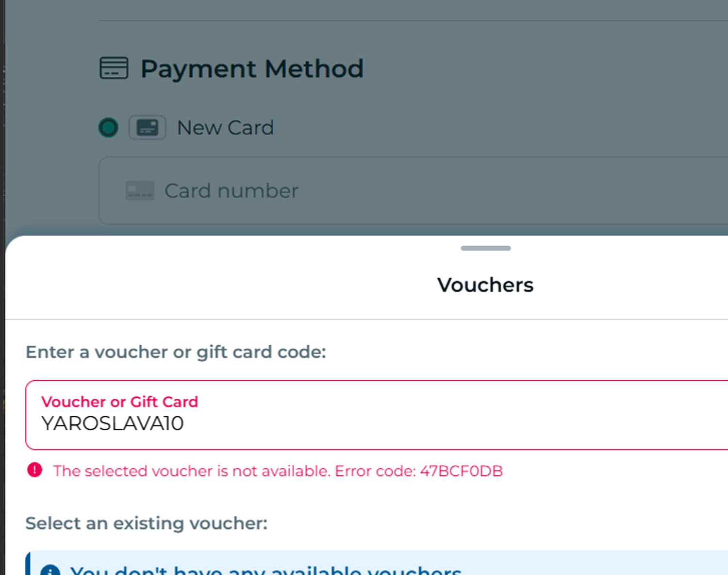The height and width of the screenshot is (575, 728).
Task: Click the error code 47BCF0DB
Action: (461, 471)
